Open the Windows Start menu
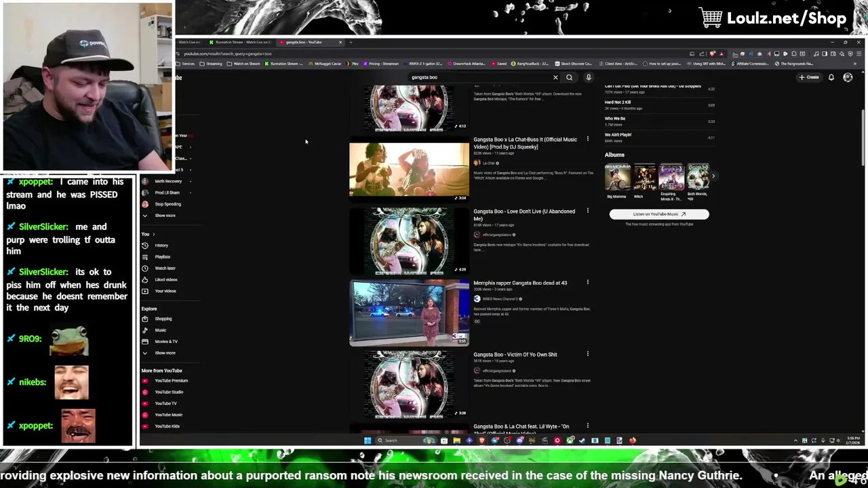The width and height of the screenshot is (868, 488). coord(368,441)
